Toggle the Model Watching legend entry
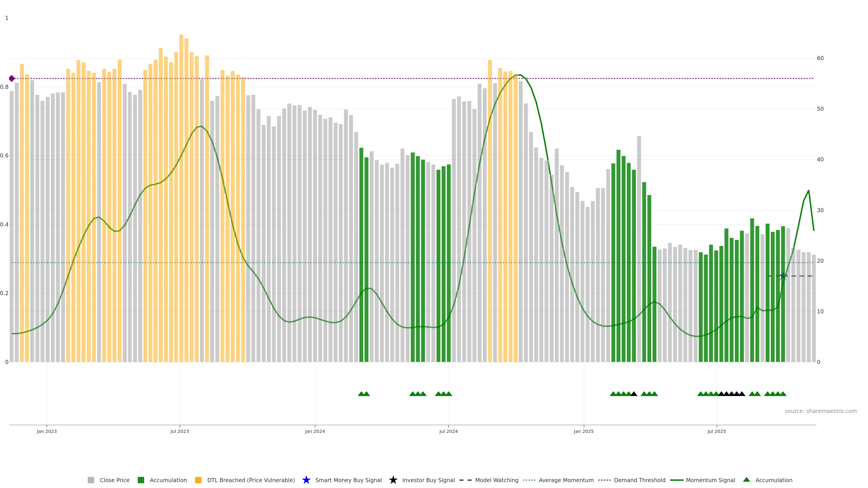 click(x=497, y=480)
